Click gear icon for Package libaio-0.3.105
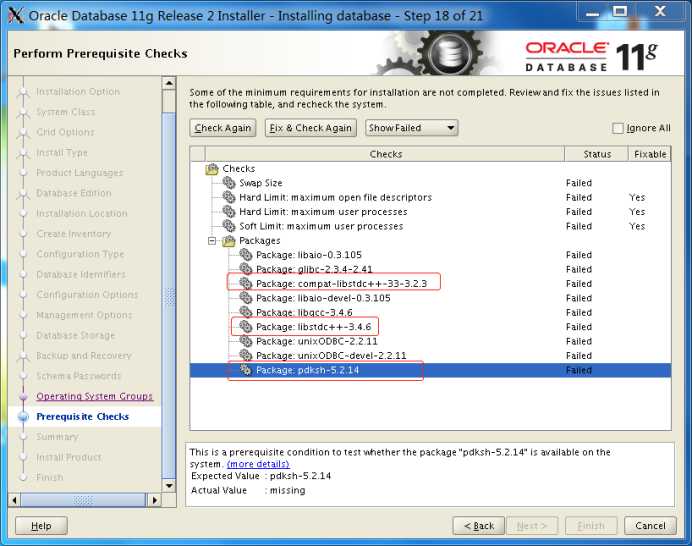Image resolution: width=693 pixels, height=546 pixels. [246, 254]
